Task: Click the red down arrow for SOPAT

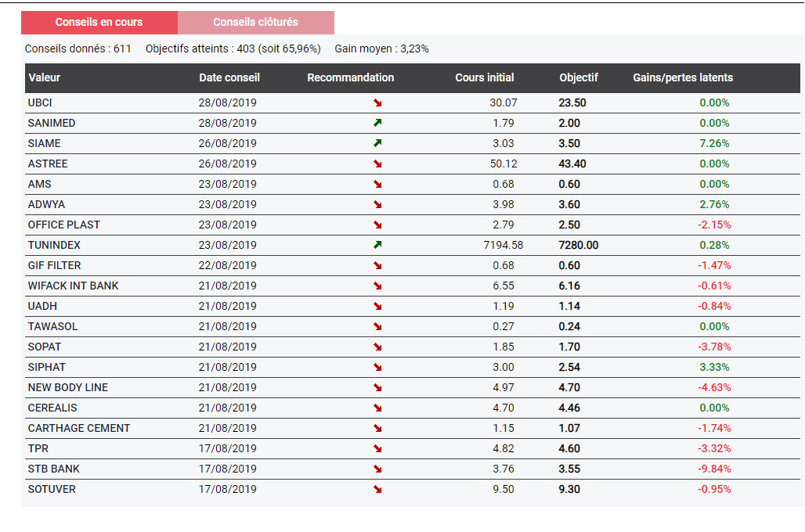Action: coord(378,347)
